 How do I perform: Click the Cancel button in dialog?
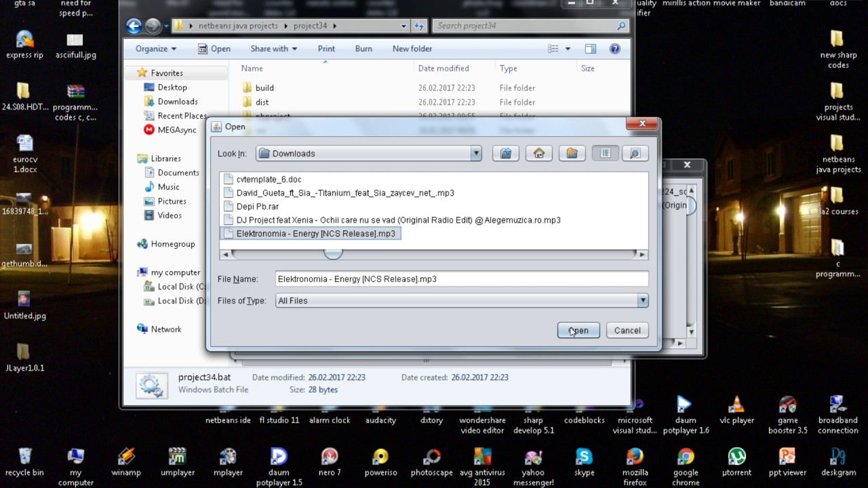pyautogui.click(x=627, y=330)
